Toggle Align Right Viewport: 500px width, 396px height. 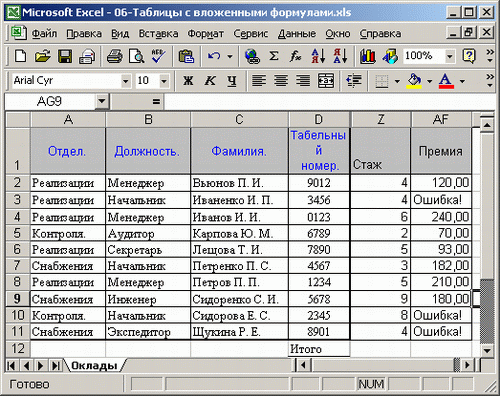[303, 80]
